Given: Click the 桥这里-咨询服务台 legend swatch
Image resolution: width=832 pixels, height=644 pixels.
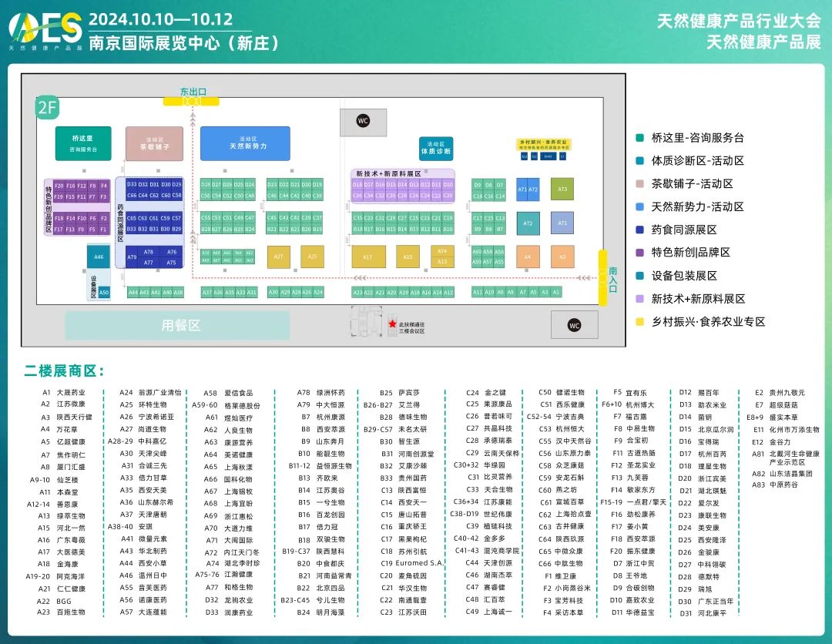Looking at the screenshot, I should [640, 138].
